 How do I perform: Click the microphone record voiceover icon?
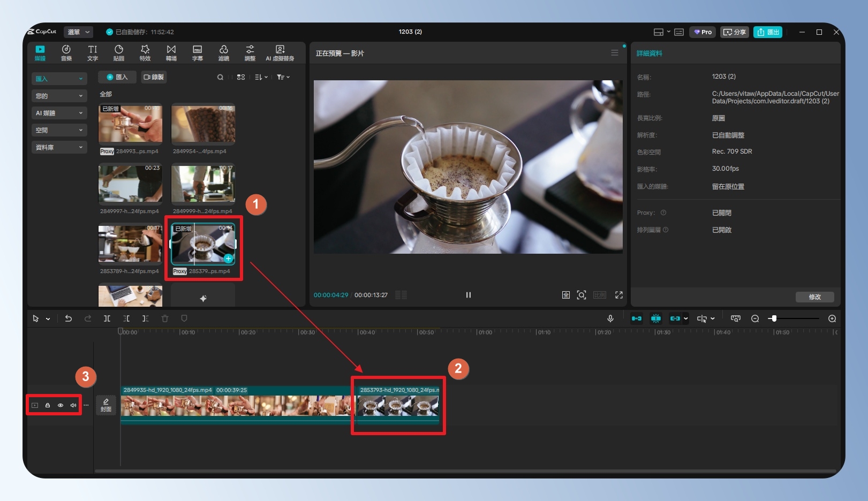point(610,318)
